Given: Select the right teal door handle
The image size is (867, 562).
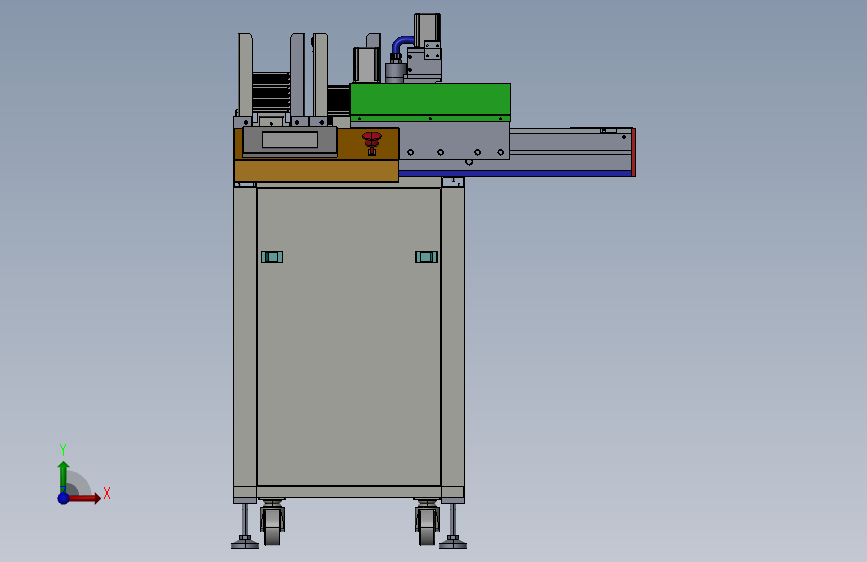Looking at the screenshot, I should pos(426,257).
